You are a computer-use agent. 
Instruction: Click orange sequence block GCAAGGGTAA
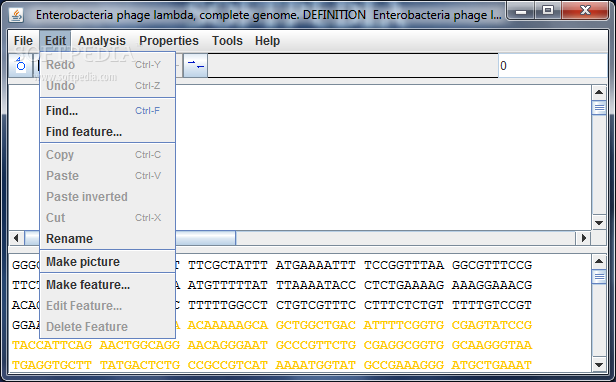coord(492,345)
